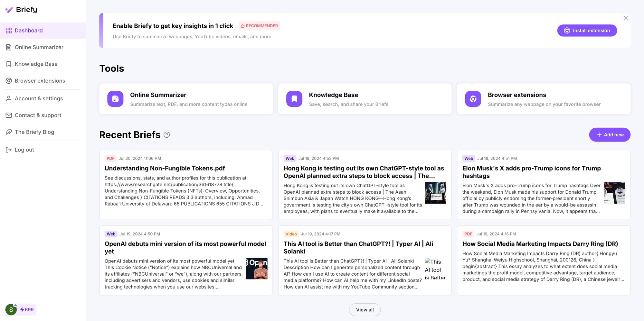
Task: Click the Briefy Blog feather icon
Action: tap(9, 132)
